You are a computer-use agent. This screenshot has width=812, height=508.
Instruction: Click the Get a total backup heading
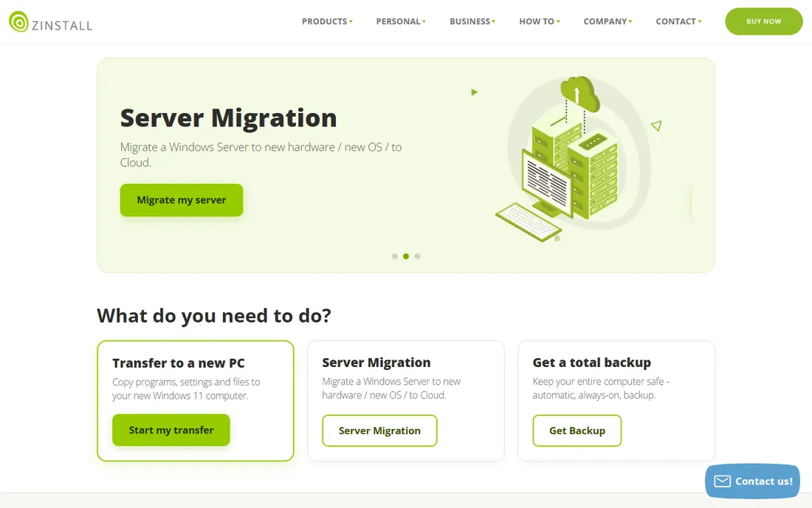pyautogui.click(x=592, y=363)
